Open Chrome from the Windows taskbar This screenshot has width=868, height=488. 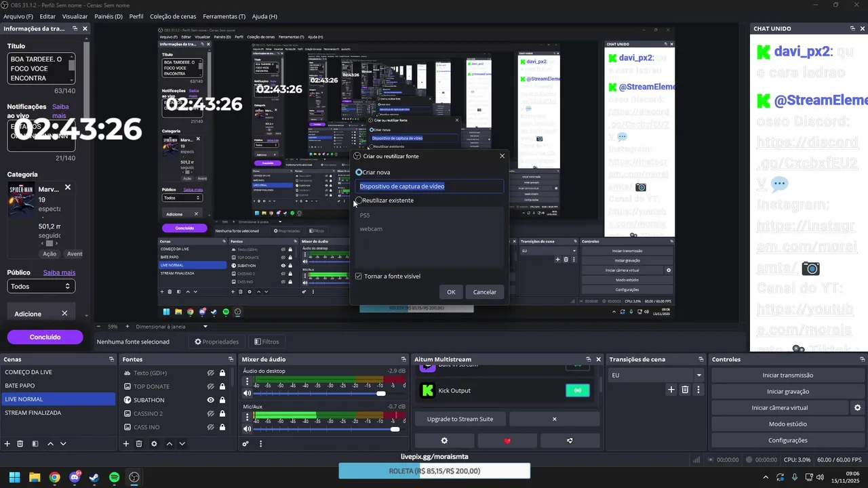click(x=54, y=477)
